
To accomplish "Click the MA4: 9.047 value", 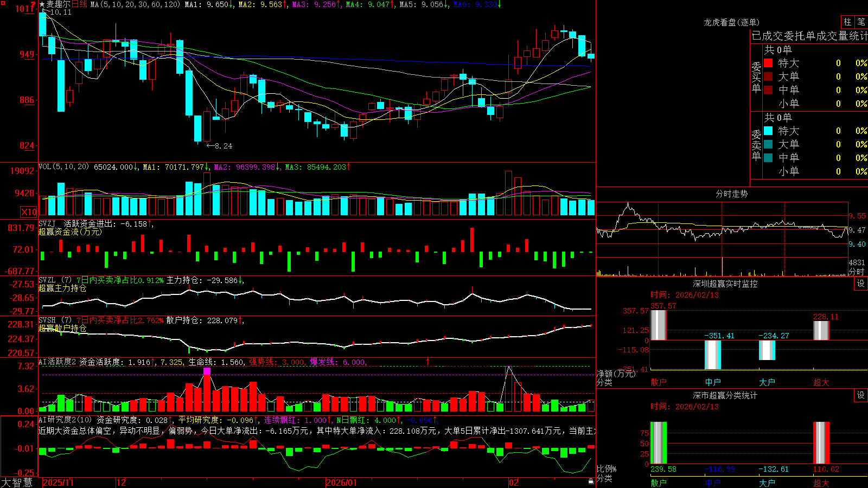I will click(371, 4).
